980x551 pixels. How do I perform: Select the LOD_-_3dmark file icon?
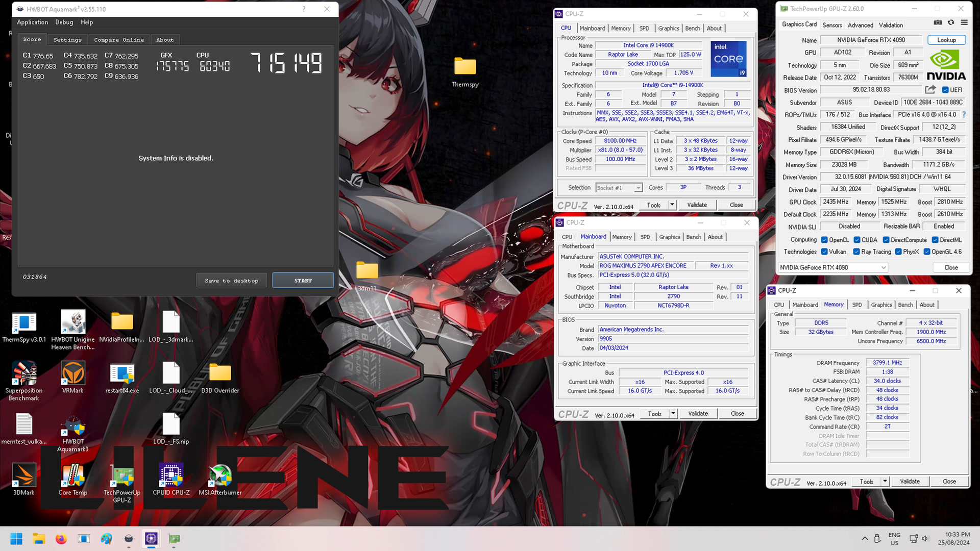coord(171,327)
